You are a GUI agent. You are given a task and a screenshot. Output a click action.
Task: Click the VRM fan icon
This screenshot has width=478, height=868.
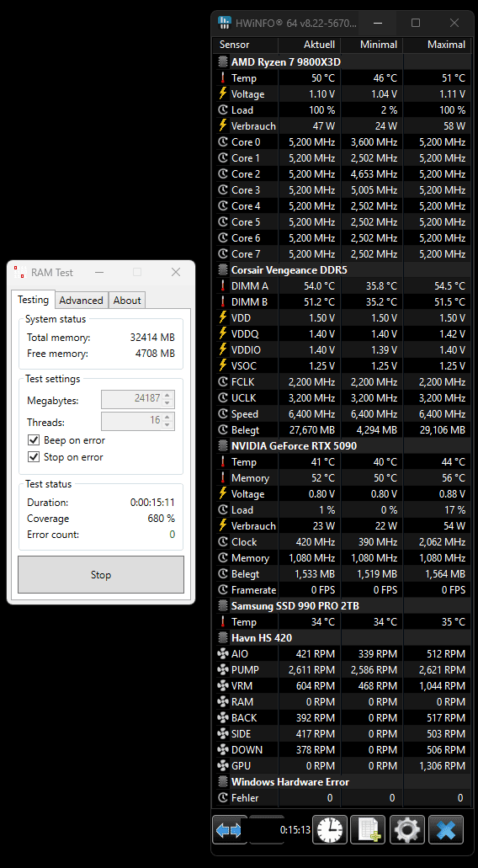pyautogui.click(x=223, y=686)
